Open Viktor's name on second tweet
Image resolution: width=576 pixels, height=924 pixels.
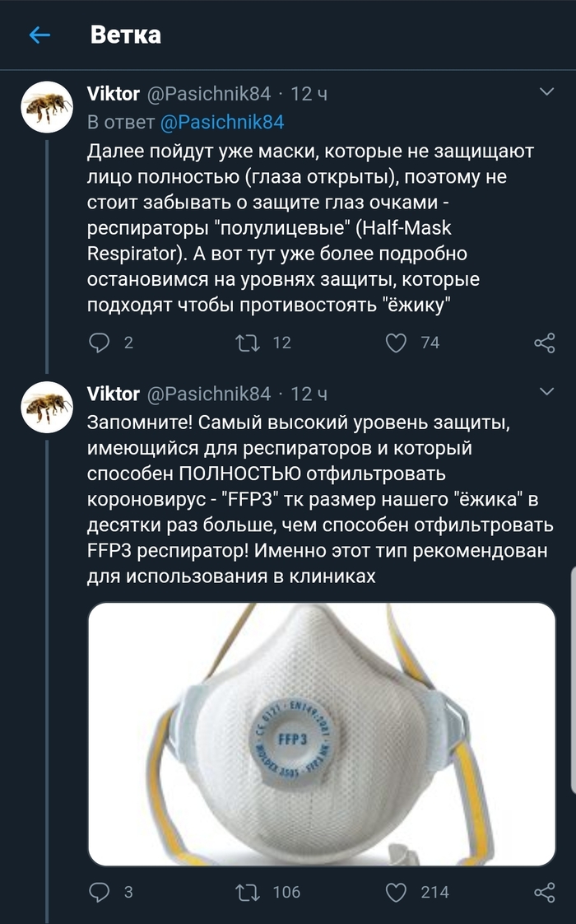114,394
